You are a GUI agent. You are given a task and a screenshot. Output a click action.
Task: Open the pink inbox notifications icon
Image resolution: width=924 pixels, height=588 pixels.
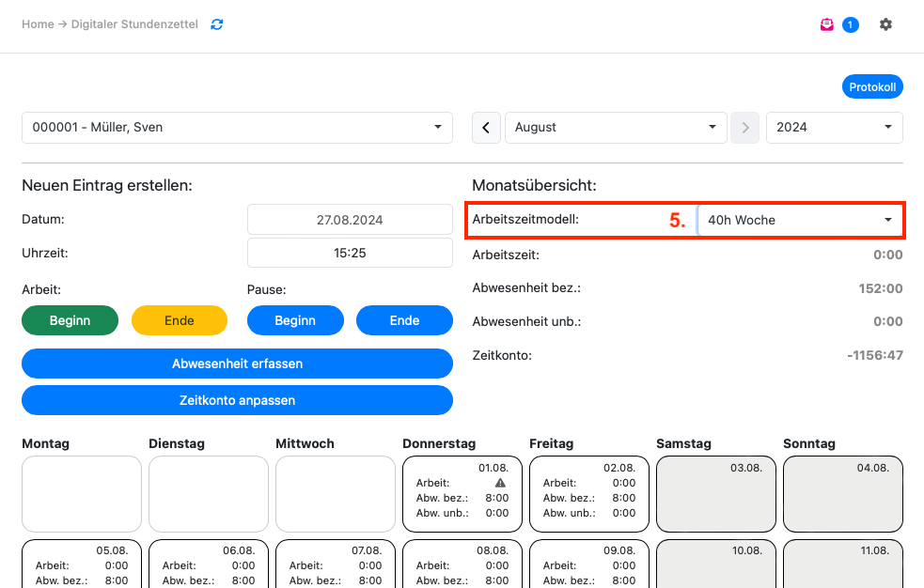click(826, 25)
